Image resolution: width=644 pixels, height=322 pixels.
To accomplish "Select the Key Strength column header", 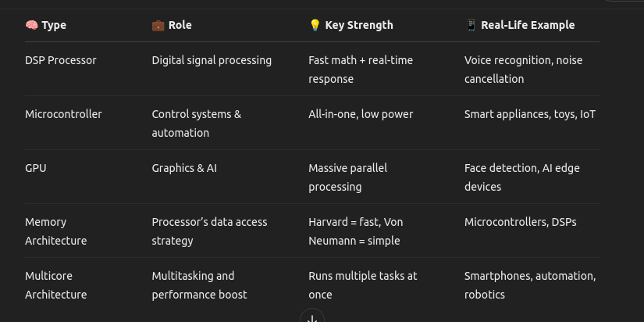I will tap(359, 25).
